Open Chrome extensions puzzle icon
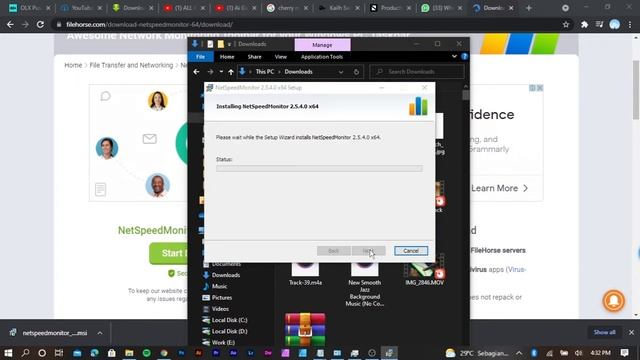This screenshot has height=360, width=640. [x=584, y=24]
